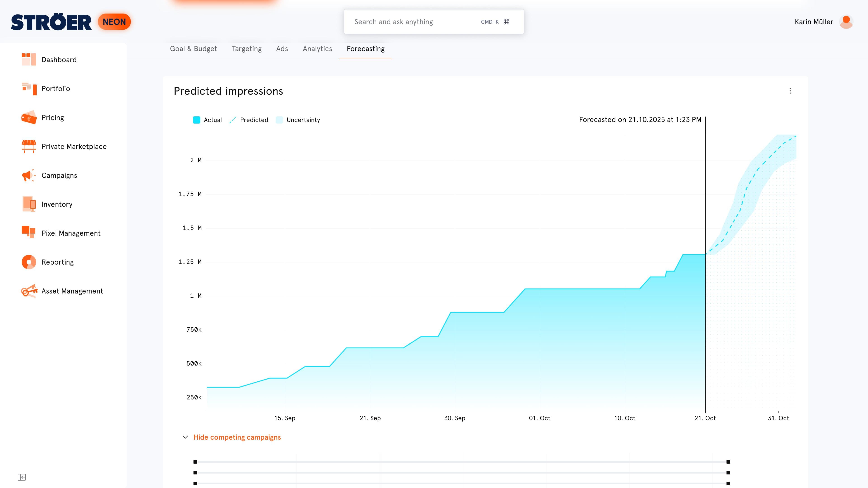Open the Pricing section
Screen dimensions: 868x488
[x=52, y=117]
